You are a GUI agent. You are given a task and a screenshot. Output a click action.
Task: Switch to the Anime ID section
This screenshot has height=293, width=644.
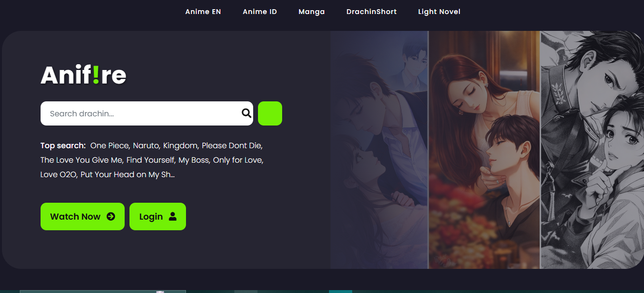click(x=260, y=12)
